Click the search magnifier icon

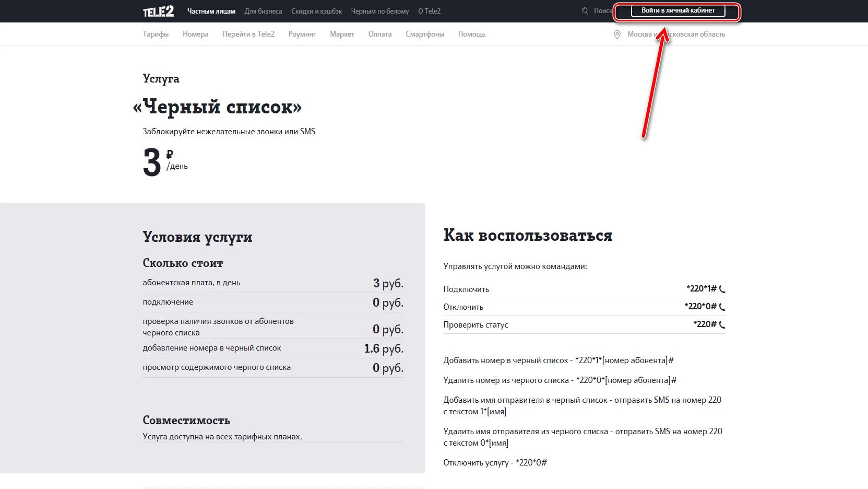[585, 11]
